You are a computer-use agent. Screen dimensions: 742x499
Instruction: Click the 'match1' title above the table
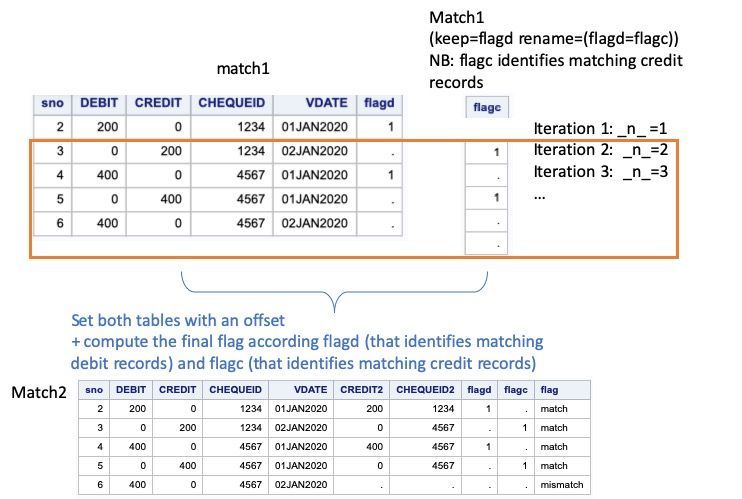(x=243, y=69)
